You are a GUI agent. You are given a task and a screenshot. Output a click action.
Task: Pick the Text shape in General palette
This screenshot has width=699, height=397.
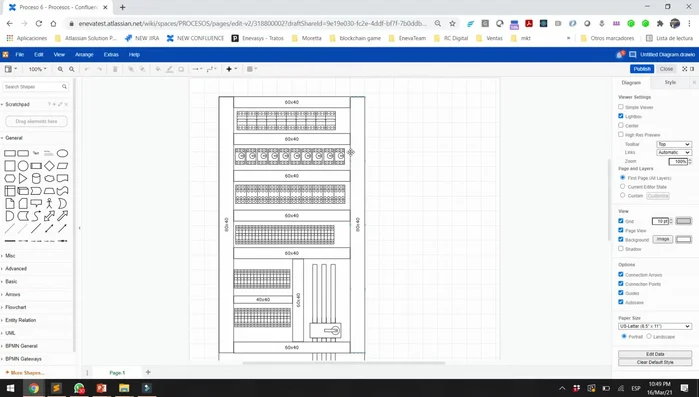(36, 153)
